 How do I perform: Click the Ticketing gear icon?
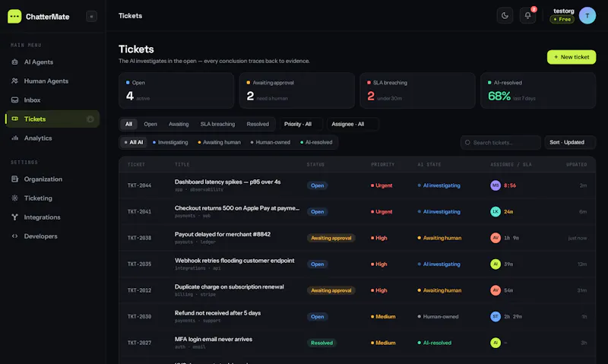(x=14, y=198)
